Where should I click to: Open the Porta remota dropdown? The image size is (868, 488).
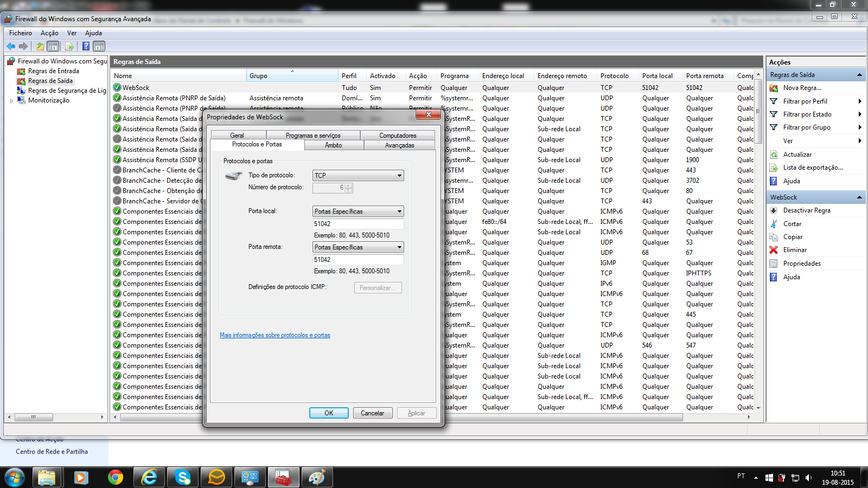coord(358,247)
